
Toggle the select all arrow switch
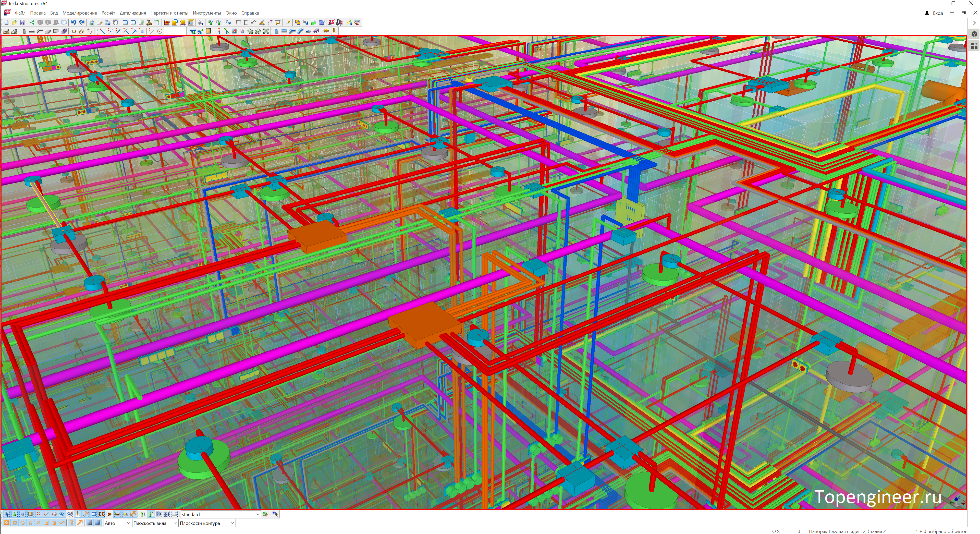tap(7, 514)
